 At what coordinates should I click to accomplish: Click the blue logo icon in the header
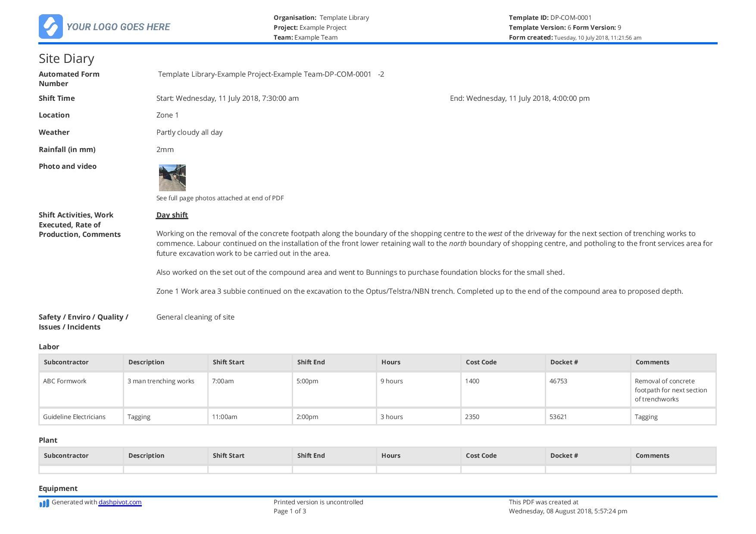tap(51, 27)
